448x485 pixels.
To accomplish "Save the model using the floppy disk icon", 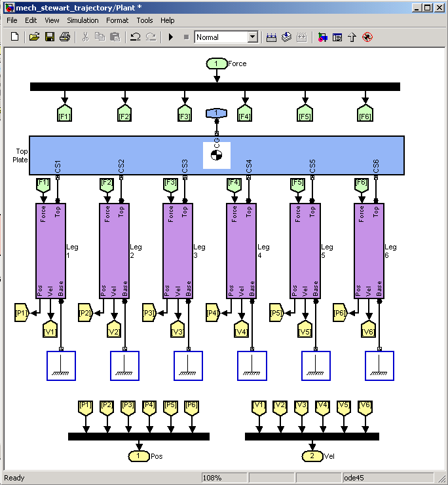I will [50, 37].
